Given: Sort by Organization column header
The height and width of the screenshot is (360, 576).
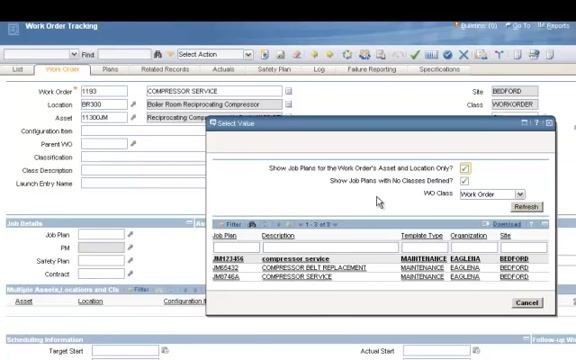Looking at the screenshot, I should [469, 235].
